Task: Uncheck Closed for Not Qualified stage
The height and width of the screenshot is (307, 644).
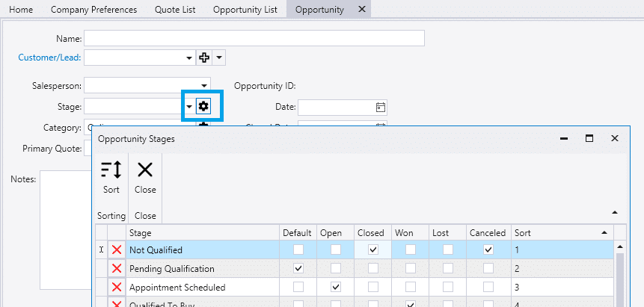Action: click(372, 249)
